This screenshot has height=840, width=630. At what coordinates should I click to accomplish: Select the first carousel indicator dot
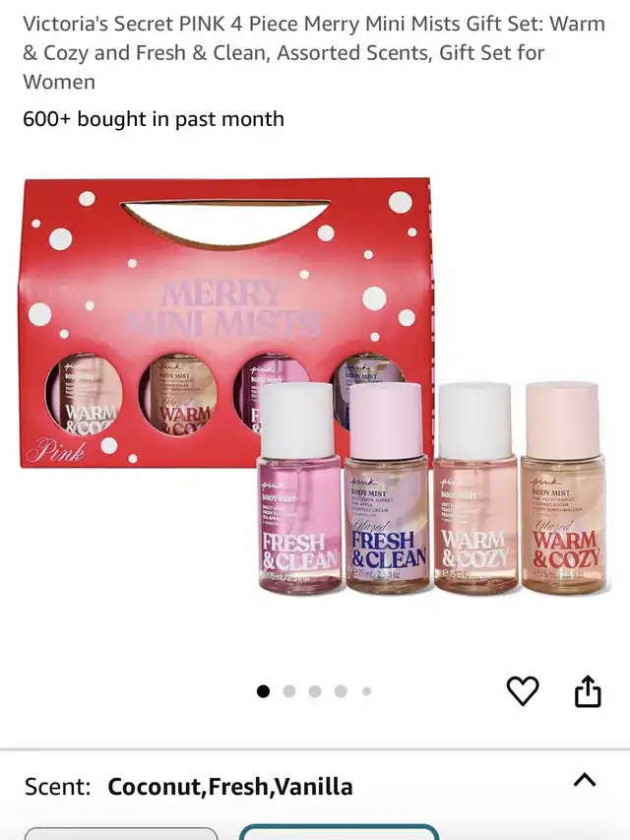[x=263, y=691]
